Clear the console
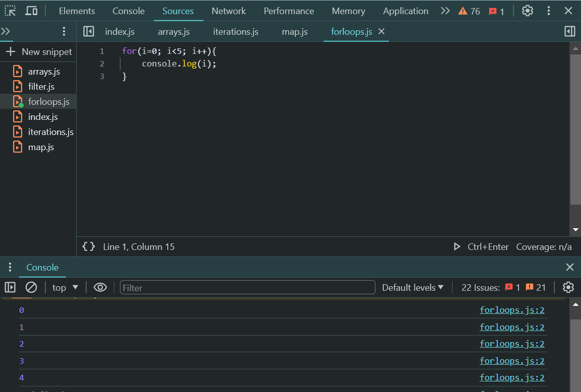This screenshot has height=392, width=581. pos(31,287)
